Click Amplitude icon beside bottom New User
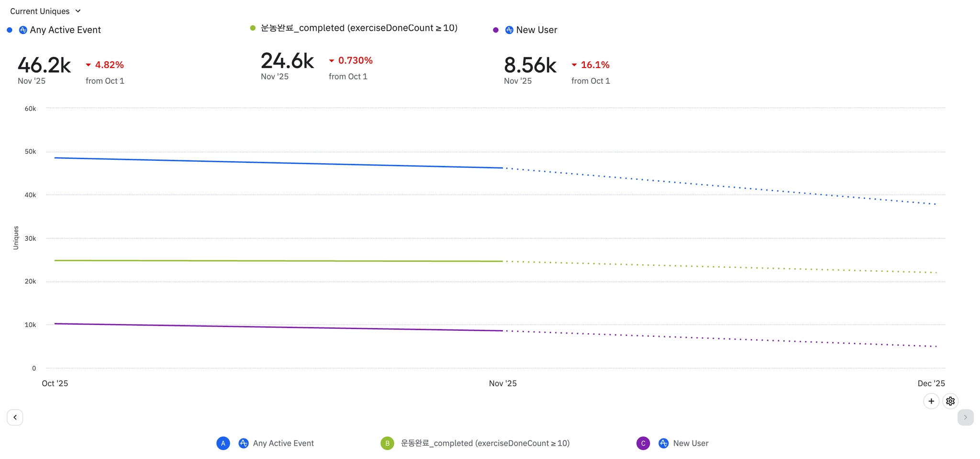 (663, 443)
